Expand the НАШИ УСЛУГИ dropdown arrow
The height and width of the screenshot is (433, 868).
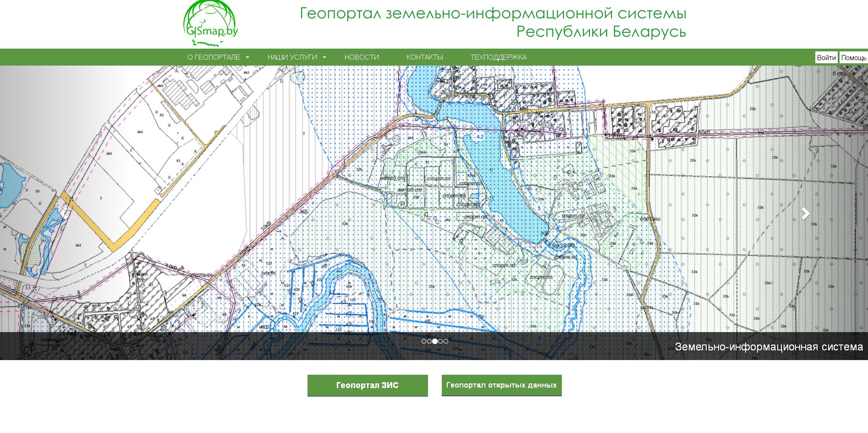[x=324, y=57]
